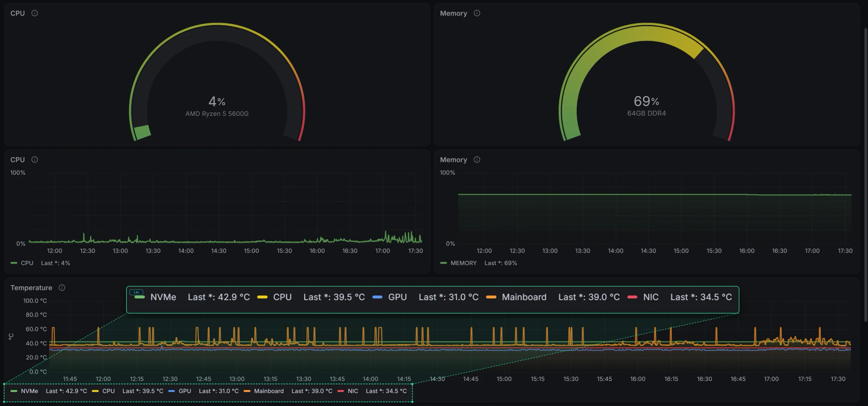Open the info icon beside the CPU gauge title
This screenshot has width=868, height=406.
(x=35, y=13)
